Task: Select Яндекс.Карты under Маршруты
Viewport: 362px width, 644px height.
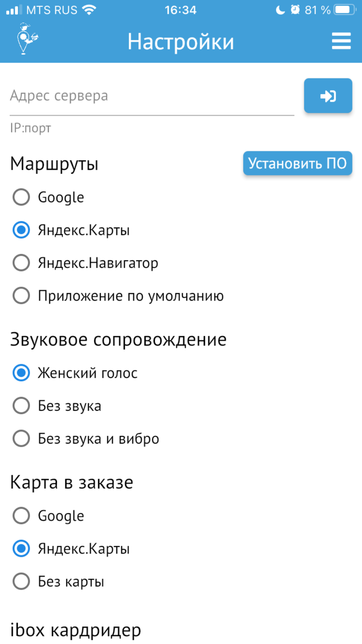Action: [x=21, y=230]
